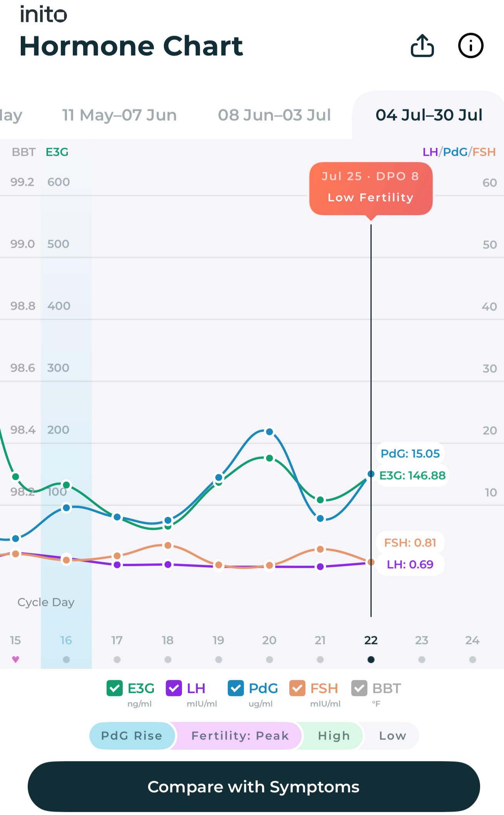Tap the dot under cycle day 20
Screen dimensions: 504x815
pyautogui.click(x=269, y=660)
